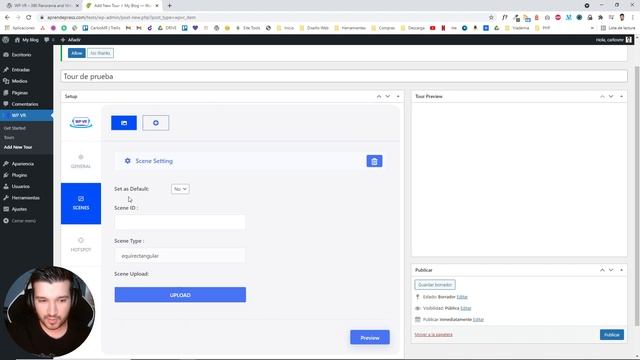Click the Preview button
Image resolution: width=640 pixels, height=360 pixels.
pos(370,338)
